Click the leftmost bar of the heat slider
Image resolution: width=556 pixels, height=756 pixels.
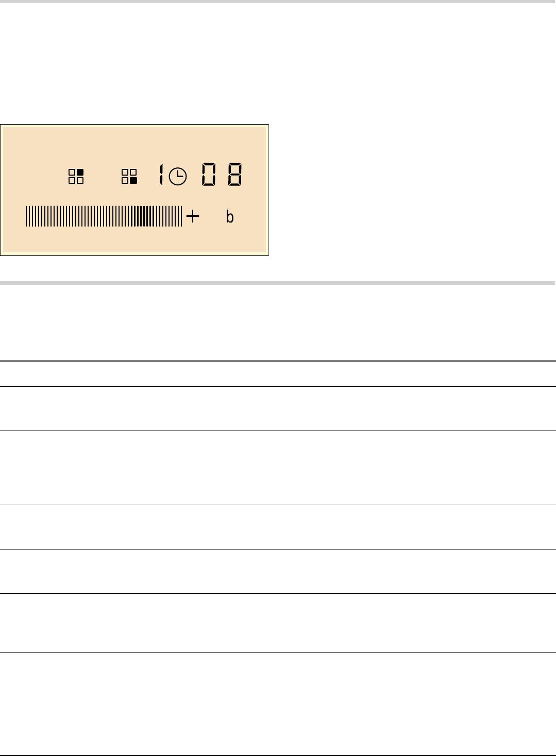tap(26, 216)
